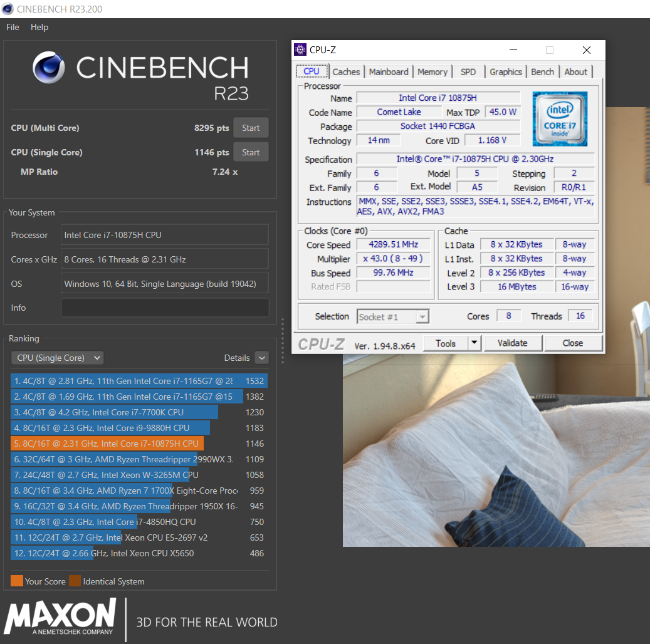Open the Tools dropdown arrow in CPU-Z
This screenshot has width=650, height=644.
coord(474,343)
